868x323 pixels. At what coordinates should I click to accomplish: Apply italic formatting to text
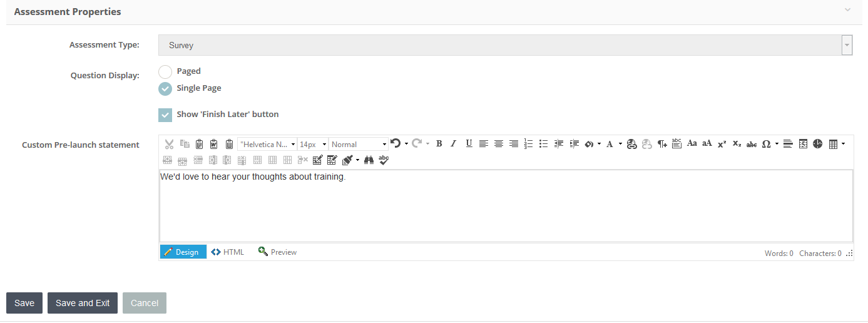tap(454, 144)
